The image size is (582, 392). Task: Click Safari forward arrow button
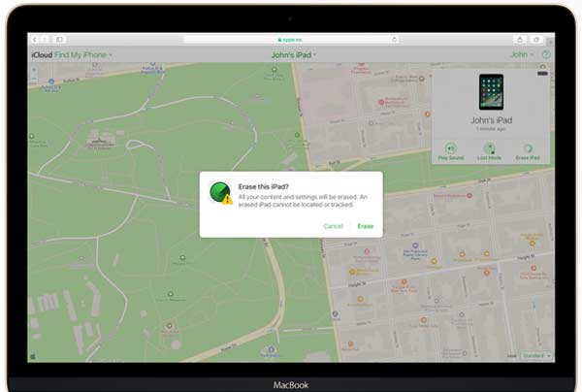(45, 40)
